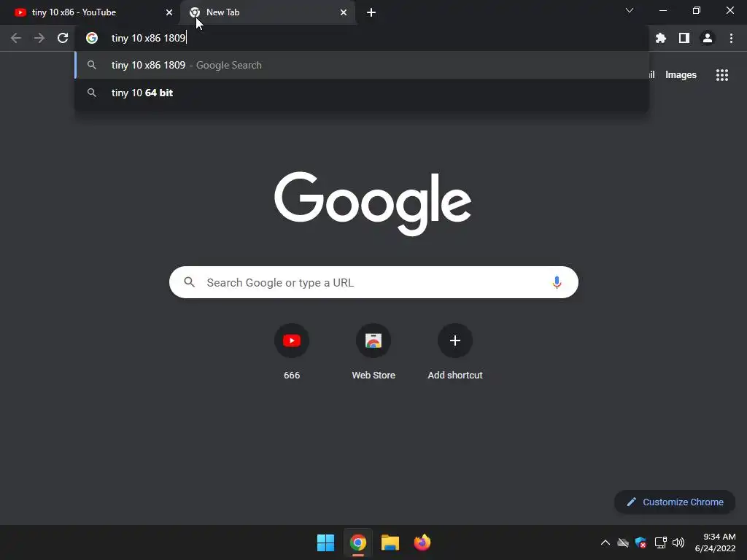Viewport: 747px width, 560px height.
Task: Choose suggestion tiny 10 x86 1809 Google Search
Action: (x=362, y=65)
